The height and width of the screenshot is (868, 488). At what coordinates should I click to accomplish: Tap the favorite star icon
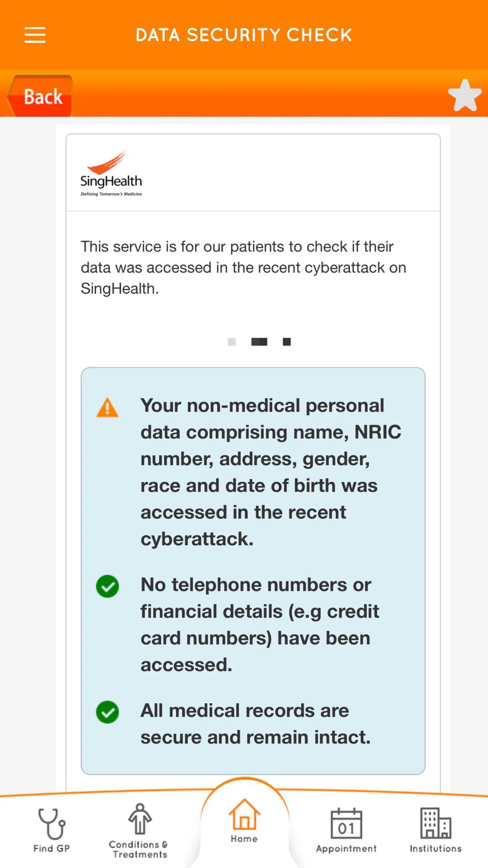click(x=464, y=96)
